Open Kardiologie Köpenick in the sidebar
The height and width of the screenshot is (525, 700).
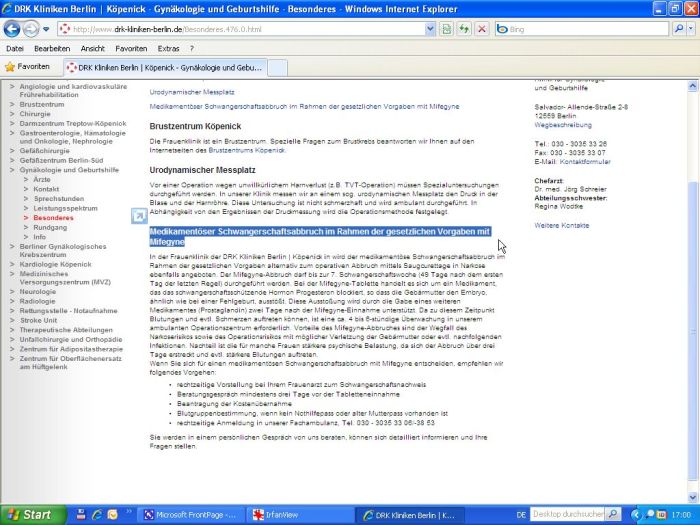55,264
